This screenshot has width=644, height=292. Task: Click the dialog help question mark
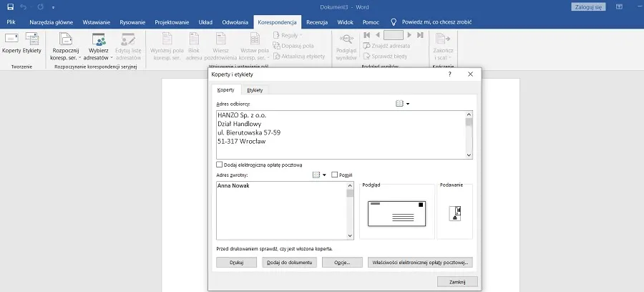[449, 74]
